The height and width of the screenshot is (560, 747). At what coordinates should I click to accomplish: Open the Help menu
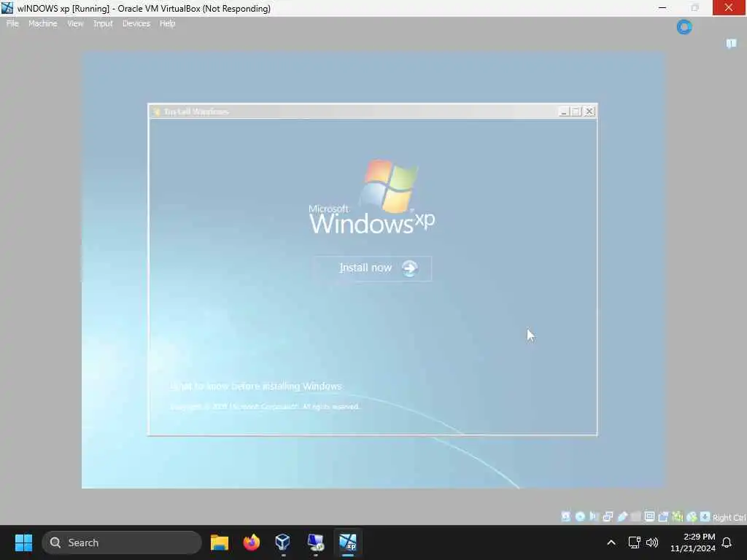click(x=167, y=23)
